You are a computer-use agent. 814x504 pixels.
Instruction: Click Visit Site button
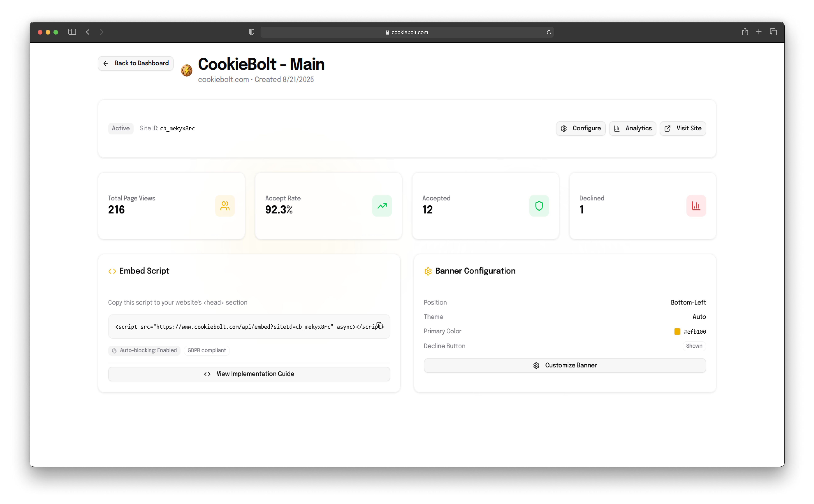click(x=683, y=128)
